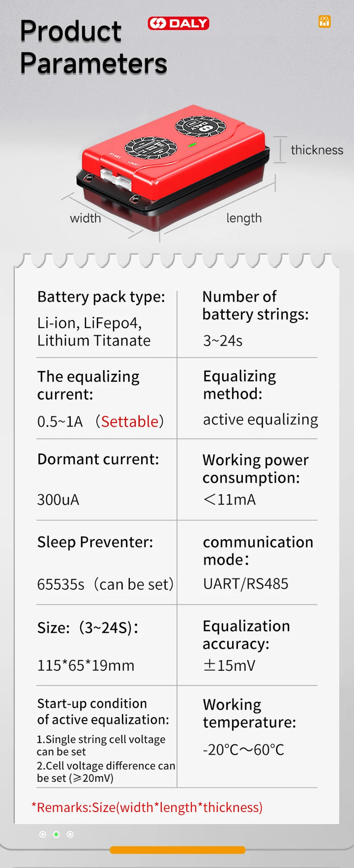Click the right fan grille on the device
Viewport: 354px width, 868px height.
coord(201,126)
